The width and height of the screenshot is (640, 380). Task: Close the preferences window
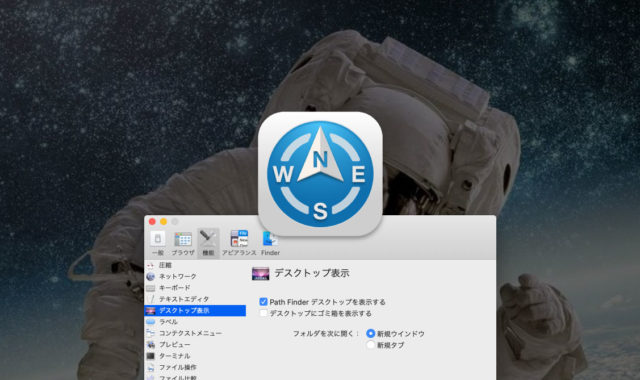tap(152, 222)
